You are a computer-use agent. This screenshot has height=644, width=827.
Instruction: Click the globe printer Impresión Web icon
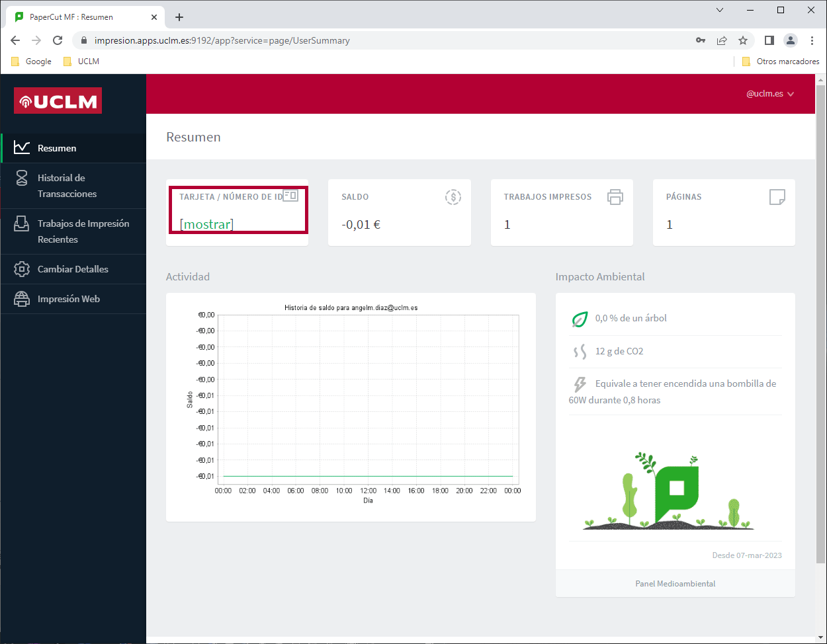pyautogui.click(x=22, y=299)
